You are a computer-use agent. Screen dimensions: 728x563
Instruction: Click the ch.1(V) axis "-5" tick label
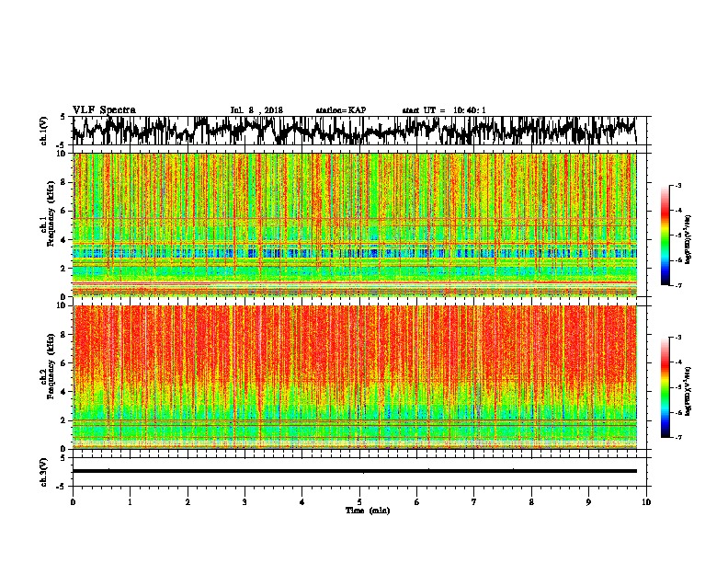click(62, 144)
